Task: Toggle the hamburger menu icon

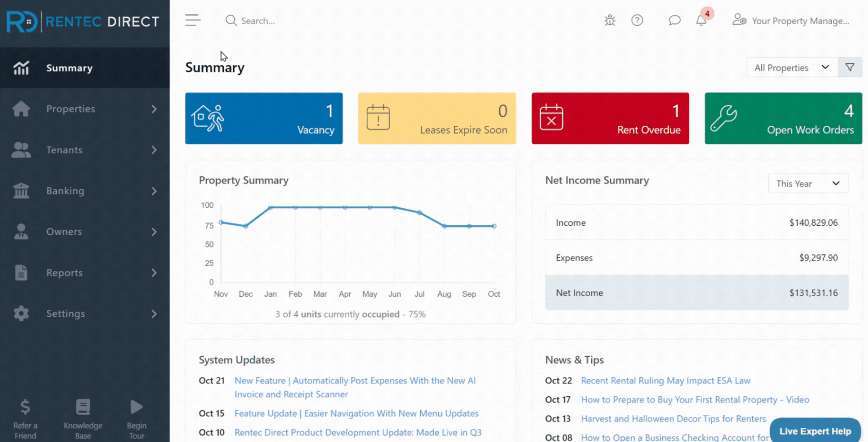Action: [193, 20]
